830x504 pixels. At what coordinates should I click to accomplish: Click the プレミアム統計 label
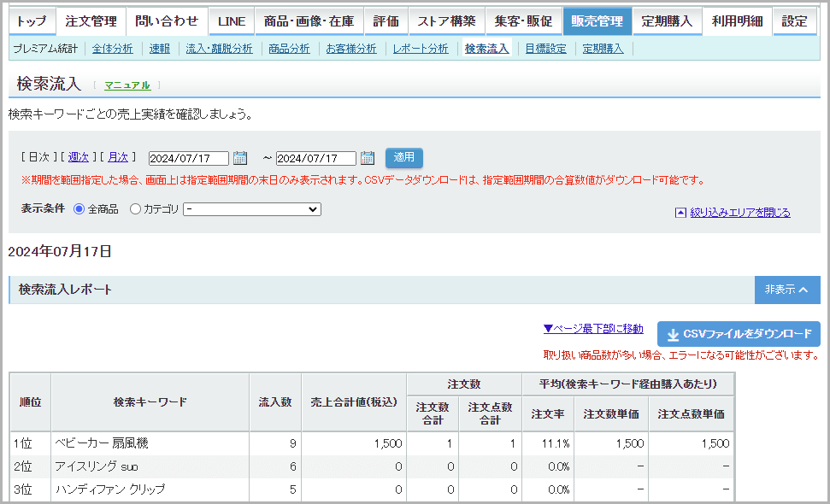pos(45,49)
